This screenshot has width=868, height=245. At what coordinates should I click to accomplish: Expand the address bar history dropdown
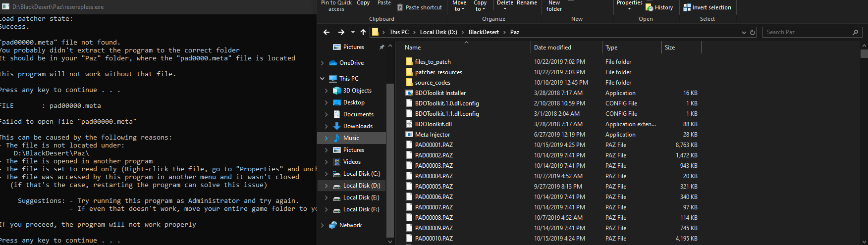[744, 32]
